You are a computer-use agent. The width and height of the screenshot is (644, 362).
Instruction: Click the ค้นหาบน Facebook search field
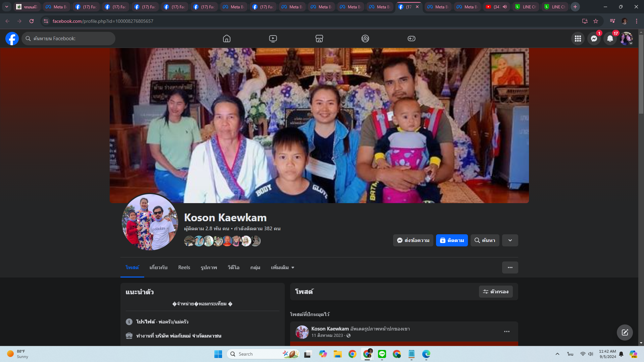click(69, 39)
